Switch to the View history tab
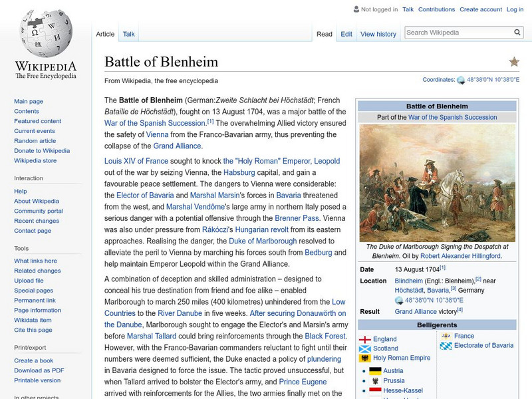 point(378,34)
